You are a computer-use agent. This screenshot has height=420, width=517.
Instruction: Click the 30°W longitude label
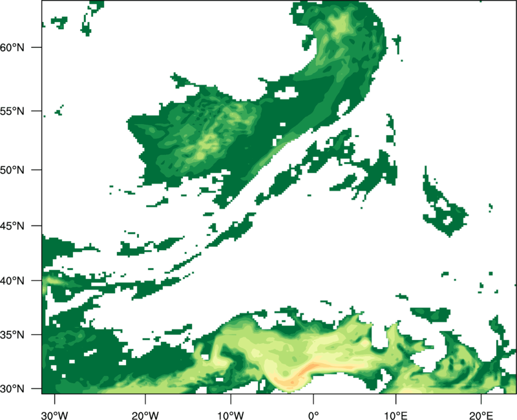click(x=55, y=415)
